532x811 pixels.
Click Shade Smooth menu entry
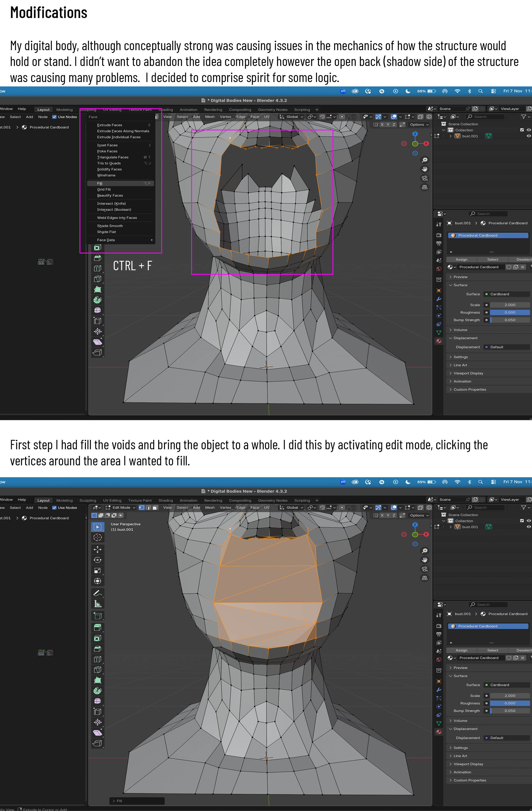point(110,226)
